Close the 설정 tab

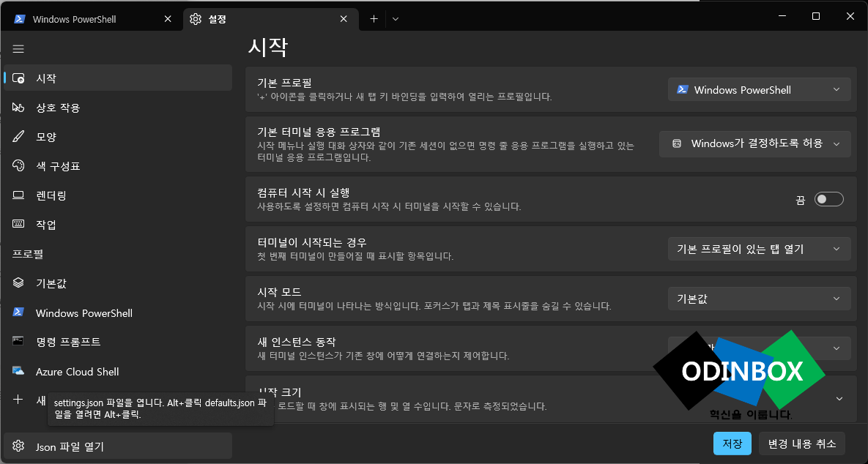tap(344, 19)
